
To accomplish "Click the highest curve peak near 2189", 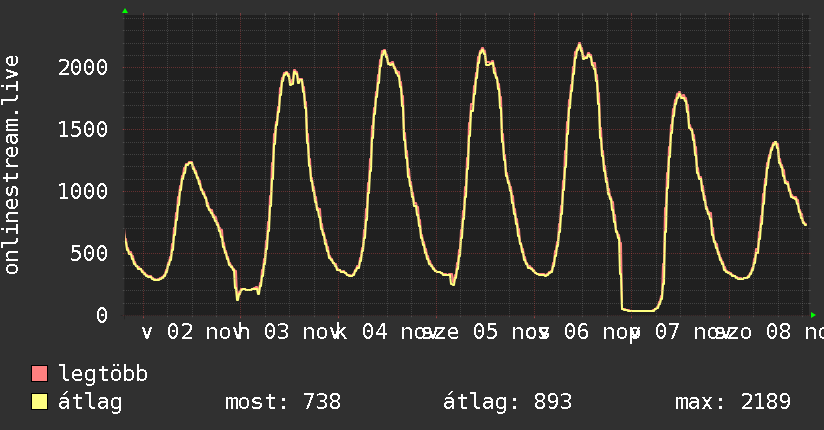I will pos(580,44).
